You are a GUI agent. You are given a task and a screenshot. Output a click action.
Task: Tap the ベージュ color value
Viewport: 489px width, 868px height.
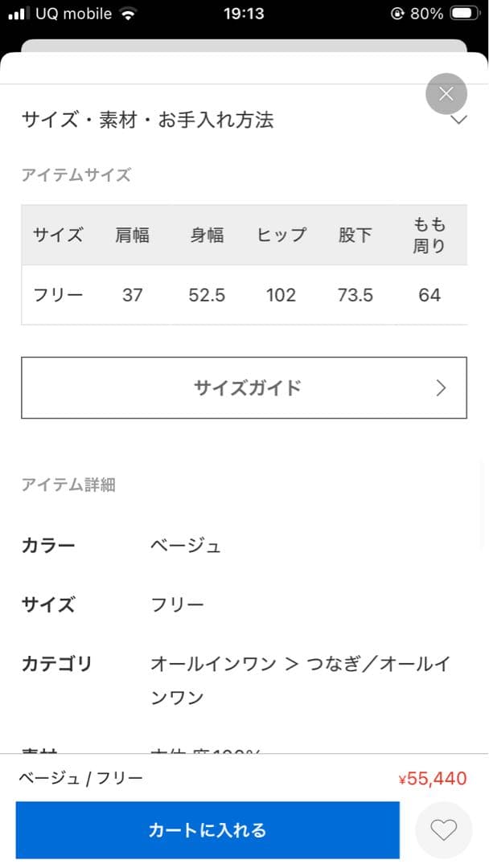point(186,547)
